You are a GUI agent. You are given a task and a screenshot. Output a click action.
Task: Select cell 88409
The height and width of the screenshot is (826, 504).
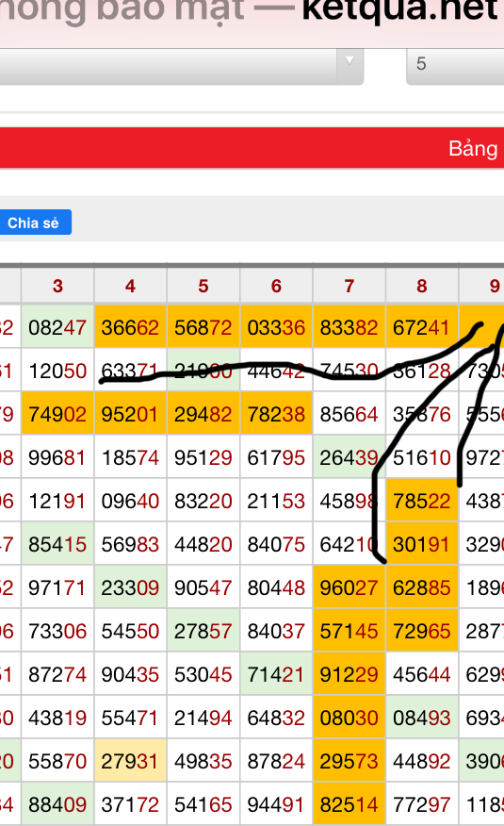point(57,804)
